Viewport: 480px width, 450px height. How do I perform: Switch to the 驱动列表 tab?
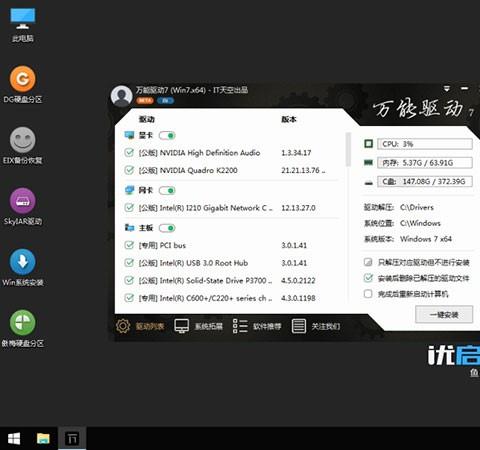coord(140,326)
